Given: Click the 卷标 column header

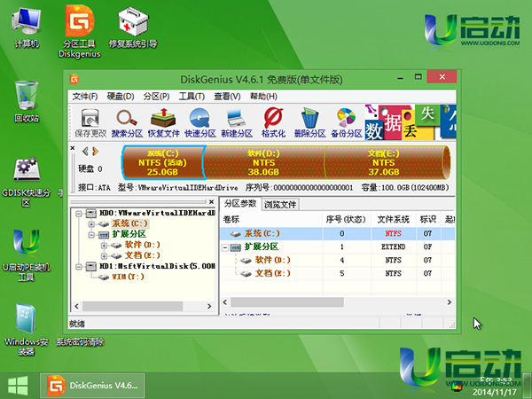Looking at the screenshot, I should click(271, 220).
